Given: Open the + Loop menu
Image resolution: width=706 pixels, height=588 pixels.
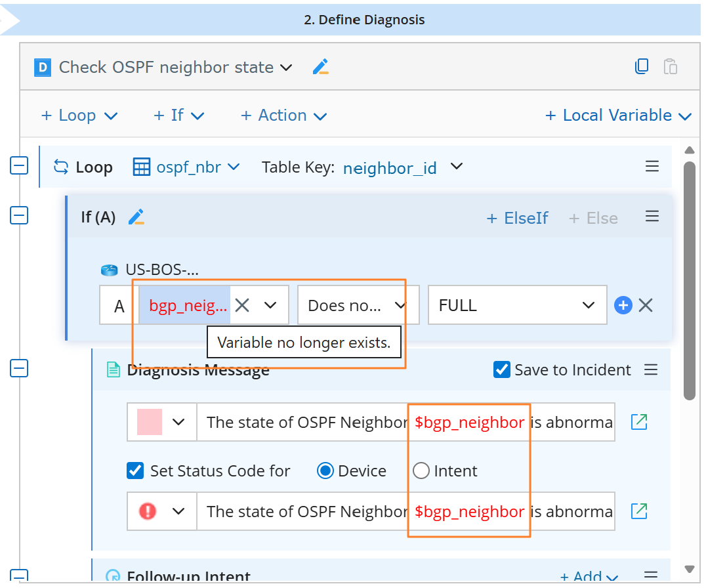Looking at the screenshot, I should (79, 115).
